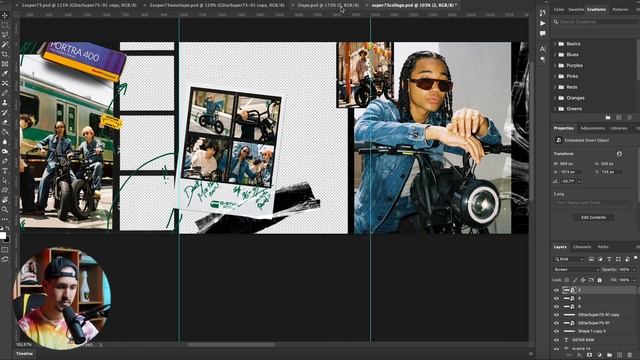Image resolution: width=640 pixels, height=360 pixels.
Task: Hide the top selected layer
Action: pos(556,290)
